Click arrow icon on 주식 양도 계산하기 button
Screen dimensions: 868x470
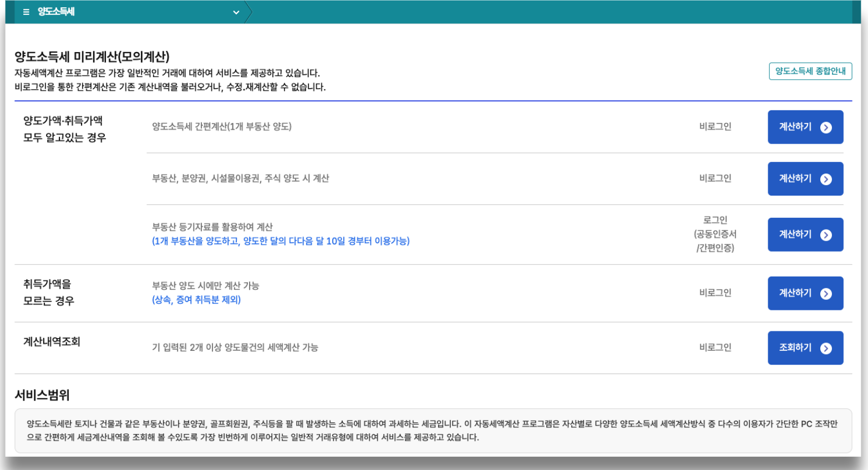pos(825,178)
